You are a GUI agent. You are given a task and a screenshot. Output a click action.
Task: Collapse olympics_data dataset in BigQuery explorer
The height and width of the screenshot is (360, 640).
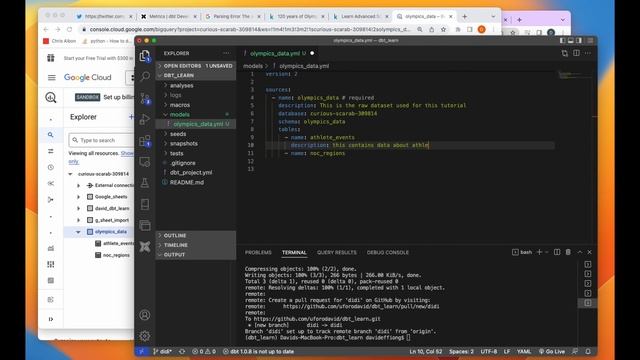coord(78,232)
